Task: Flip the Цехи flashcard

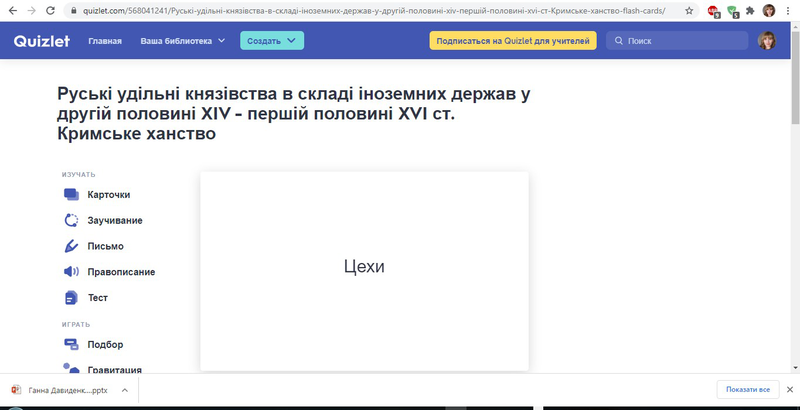Action: tap(364, 267)
